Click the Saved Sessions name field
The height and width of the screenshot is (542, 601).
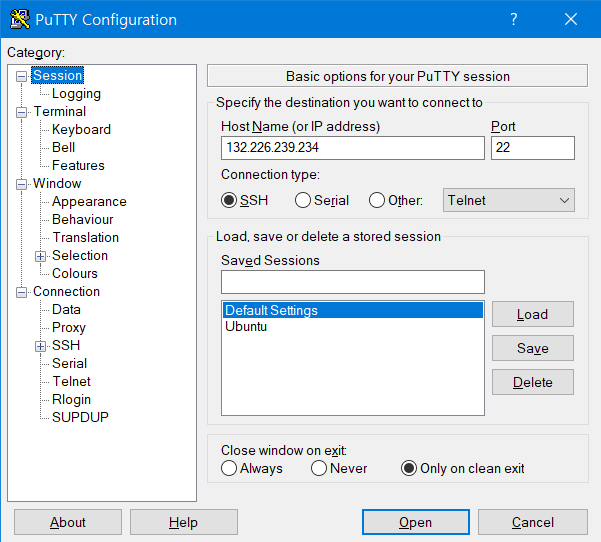(353, 282)
